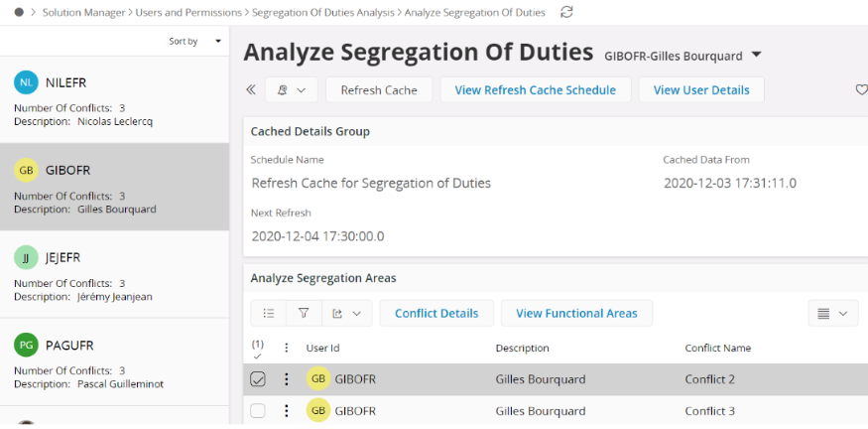This screenshot has width=868, height=429.
Task: Go to the Users and Permissions breadcrumb
Action: tap(188, 12)
